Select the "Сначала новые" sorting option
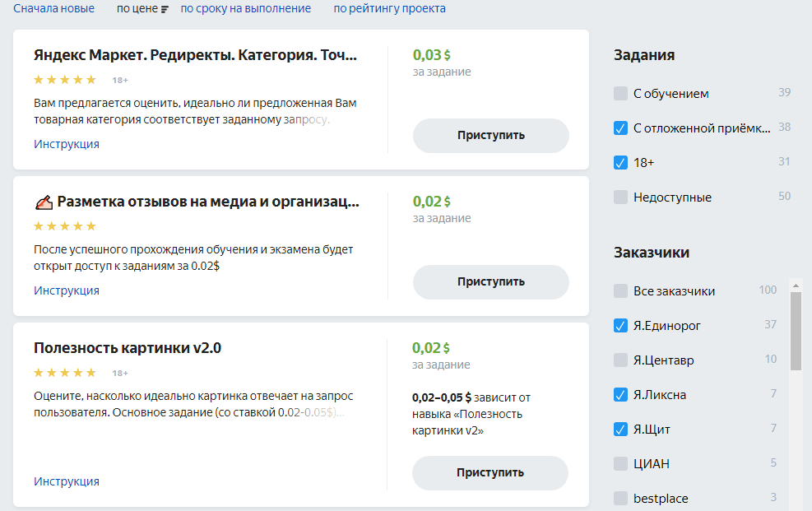This screenshot has width=812, height=511. (54, 8)
